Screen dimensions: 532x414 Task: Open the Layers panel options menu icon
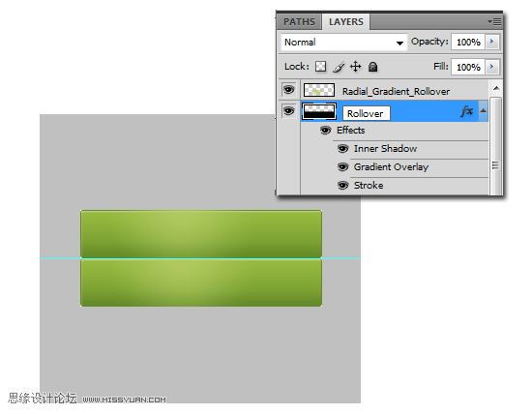(494, 21)
